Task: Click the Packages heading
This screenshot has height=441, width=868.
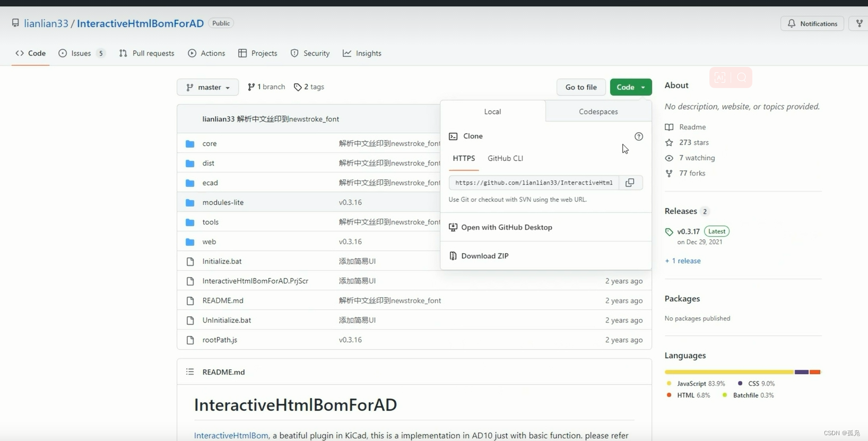Action: coord(682,299)
